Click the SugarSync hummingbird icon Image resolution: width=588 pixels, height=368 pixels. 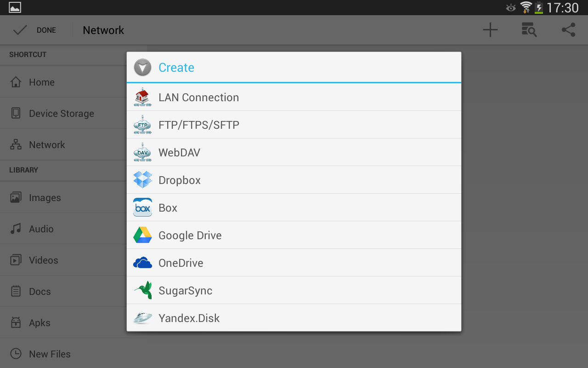pyautogui.click(x=142, y=290)
